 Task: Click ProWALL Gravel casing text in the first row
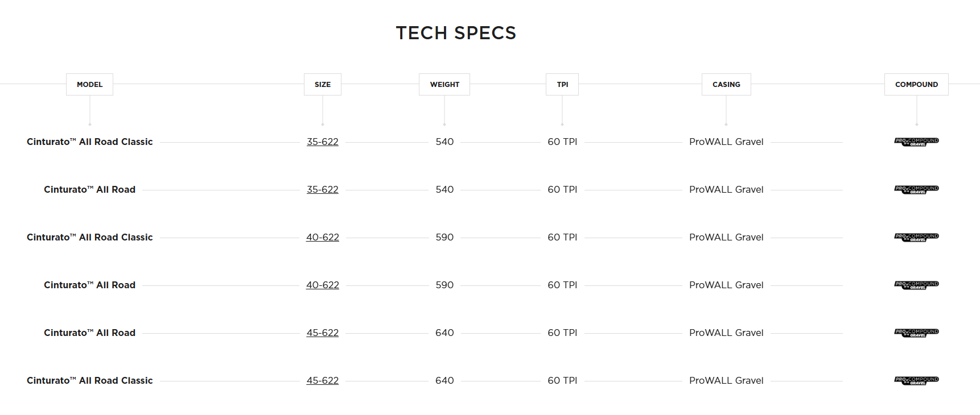726,142
